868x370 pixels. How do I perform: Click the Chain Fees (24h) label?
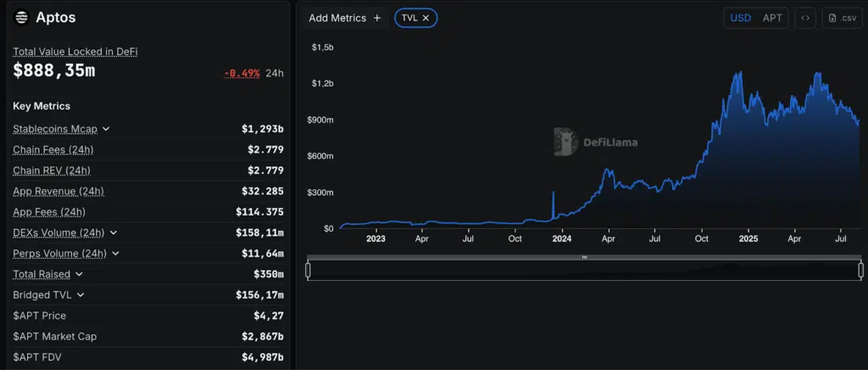click(53, 150)
